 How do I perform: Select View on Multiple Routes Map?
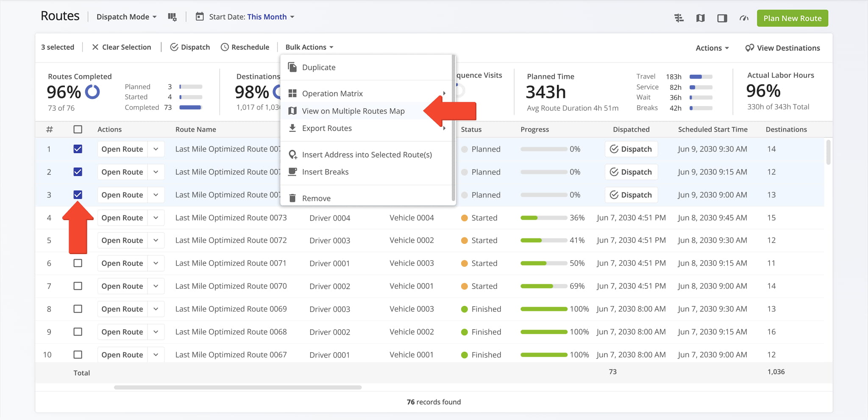click(x=353, y=111)
